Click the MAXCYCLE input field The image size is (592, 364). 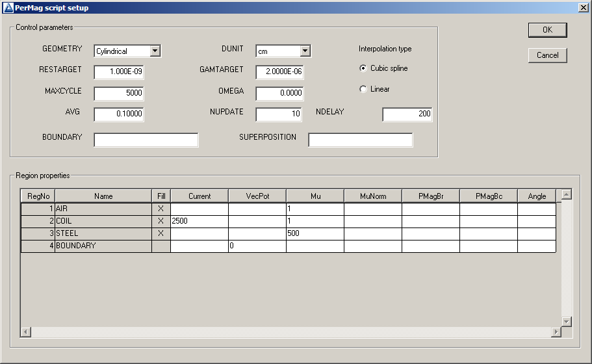click(118, 93)
